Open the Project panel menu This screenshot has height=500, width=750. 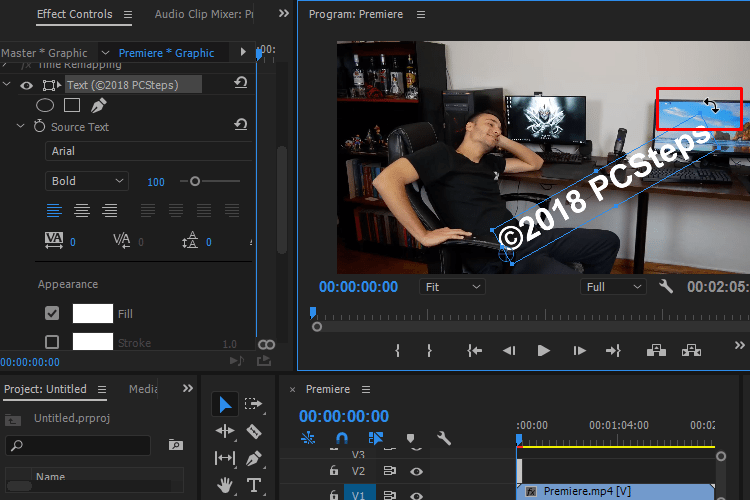(x=102, y=389)
